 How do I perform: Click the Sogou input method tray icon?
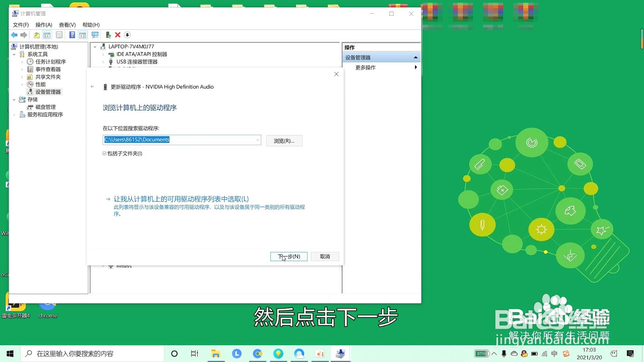coord(566,354)
